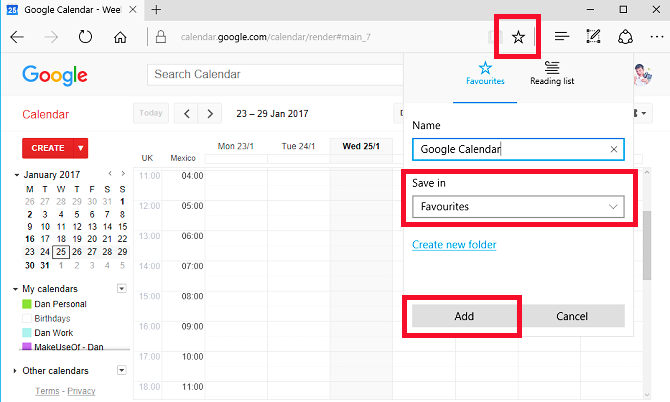Show next month in mini calendar

coord(123,173)
